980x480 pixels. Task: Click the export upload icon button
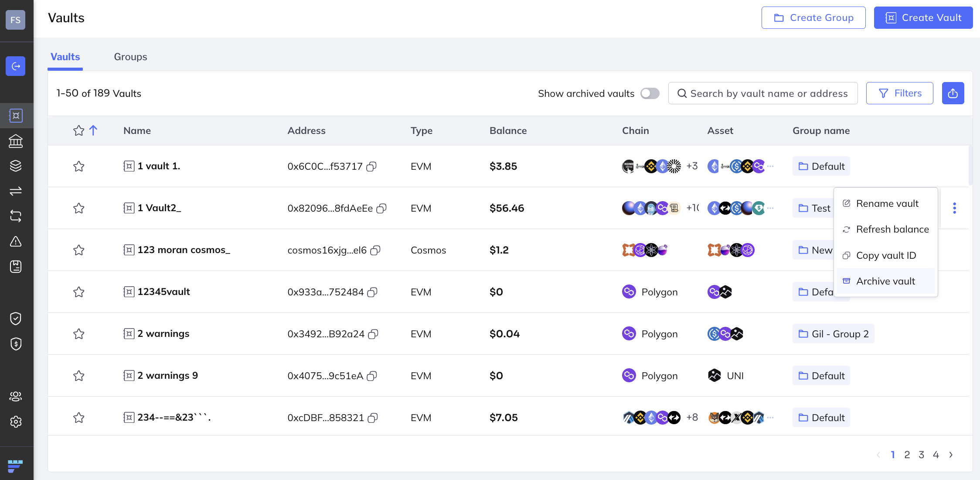tap(953, 93)
